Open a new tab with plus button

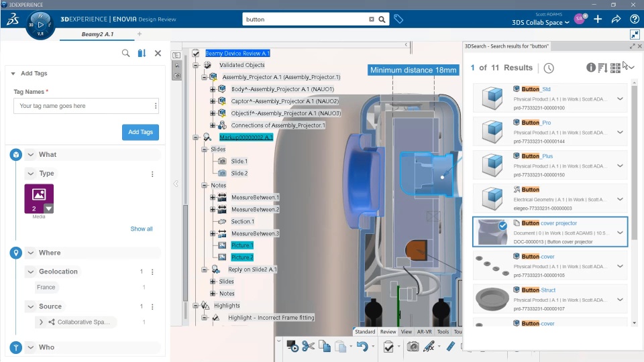tap(140, 34)
